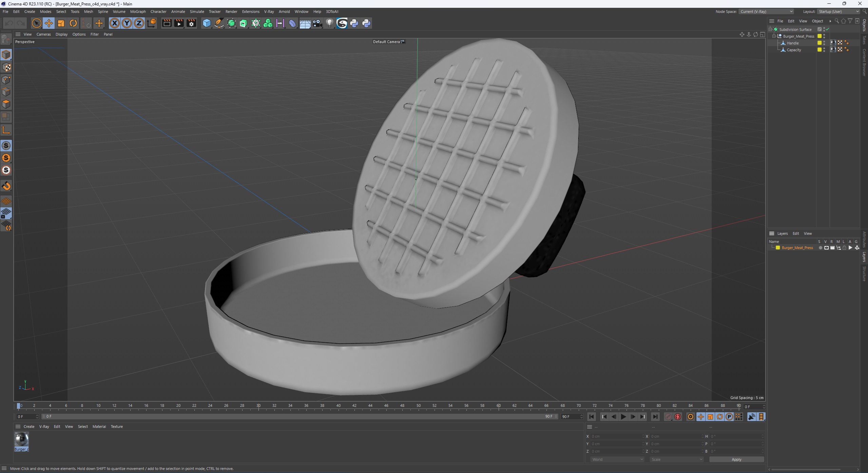Viewport: 868px width, 473px height.
Task: Click the first Python script icon
Action: pyautogui.click(x=354, y=23)
